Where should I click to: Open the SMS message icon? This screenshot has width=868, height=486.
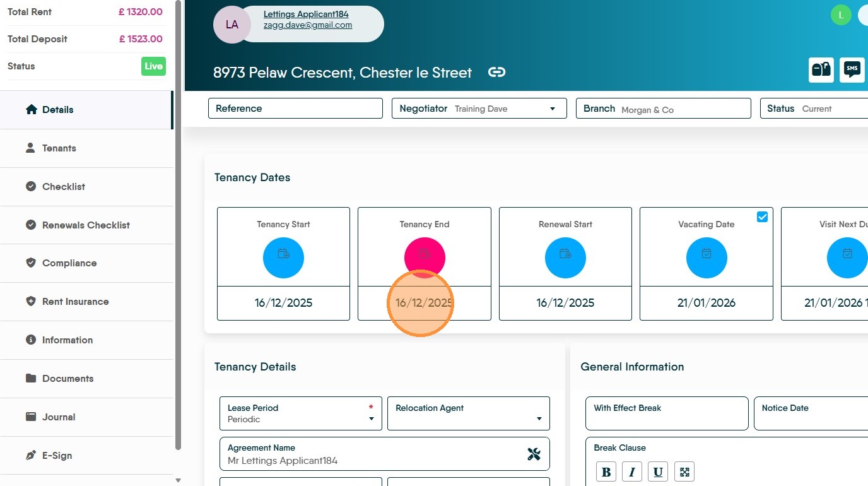852,70
